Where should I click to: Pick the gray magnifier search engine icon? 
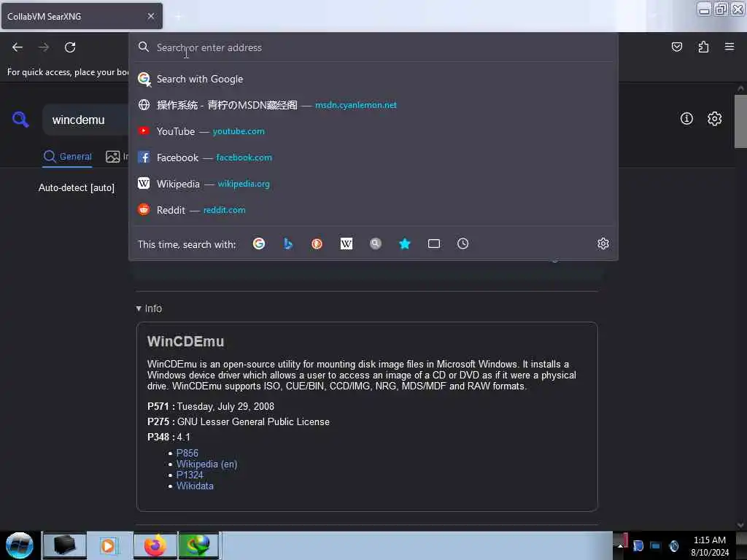click(376, 244)
